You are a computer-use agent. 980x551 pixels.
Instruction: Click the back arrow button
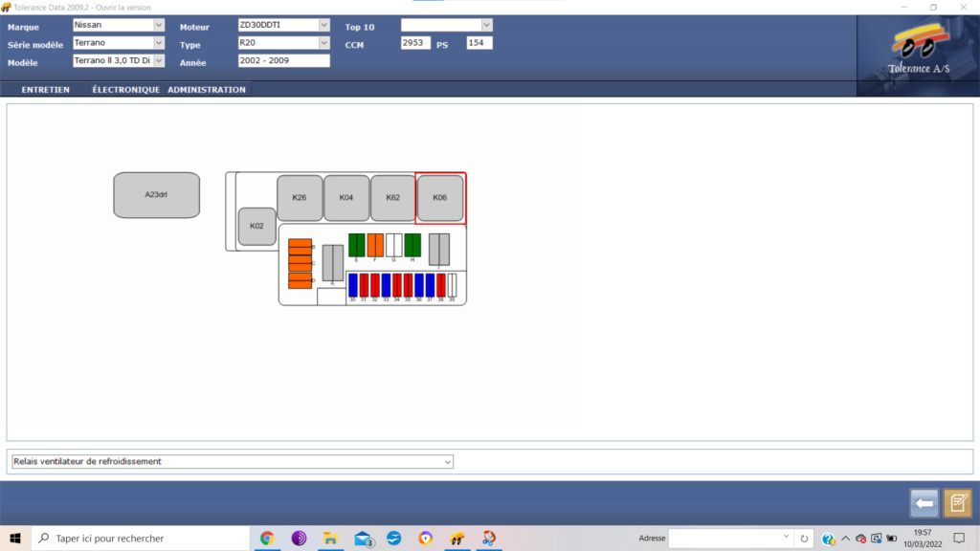[924, 503]
